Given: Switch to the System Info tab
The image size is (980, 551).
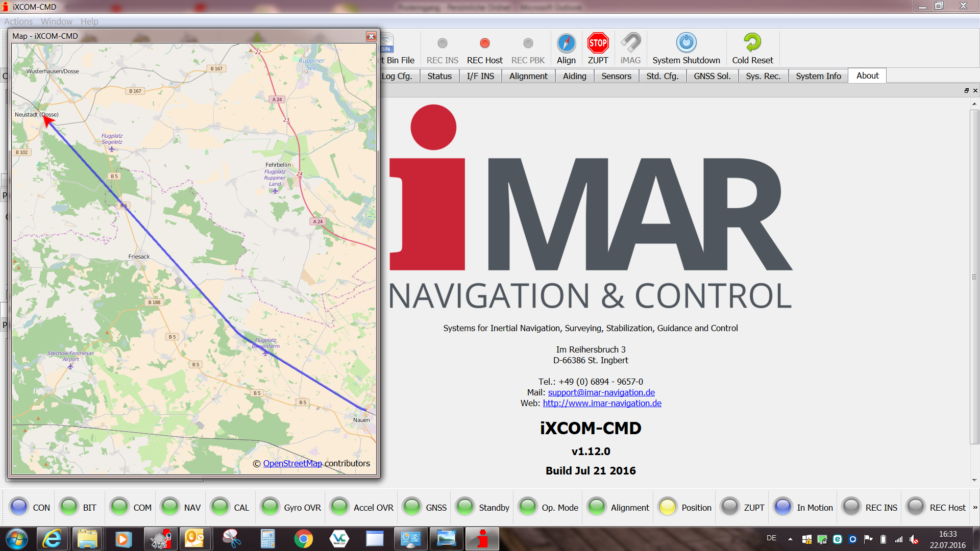Looking at the screenshot, I should tap(818, 76).
